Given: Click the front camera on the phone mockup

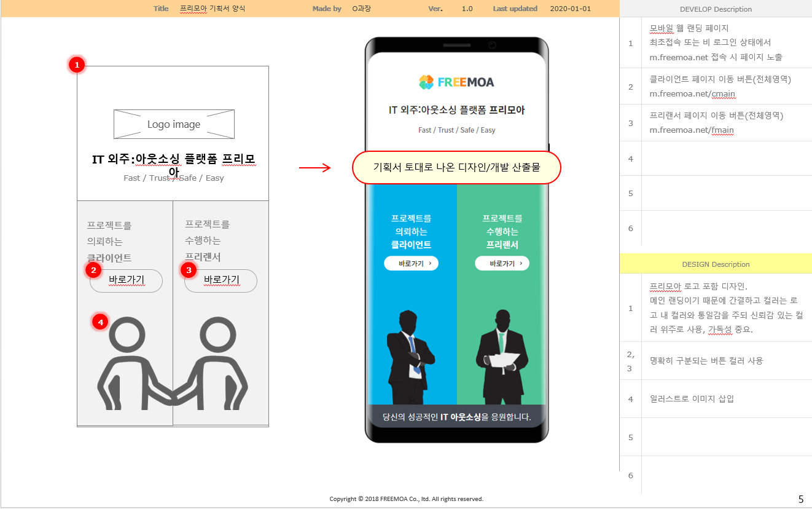Looking at the screenshot, I should (492, 45).
